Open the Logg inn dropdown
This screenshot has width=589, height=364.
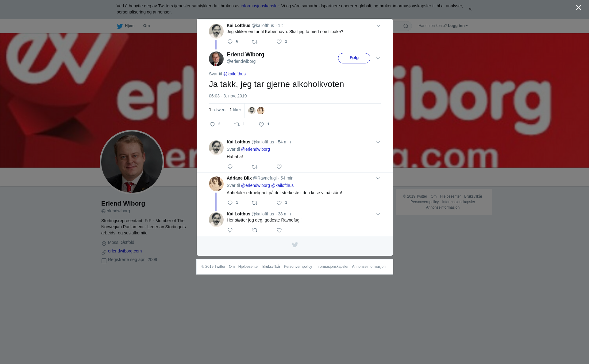coord(458,26)
